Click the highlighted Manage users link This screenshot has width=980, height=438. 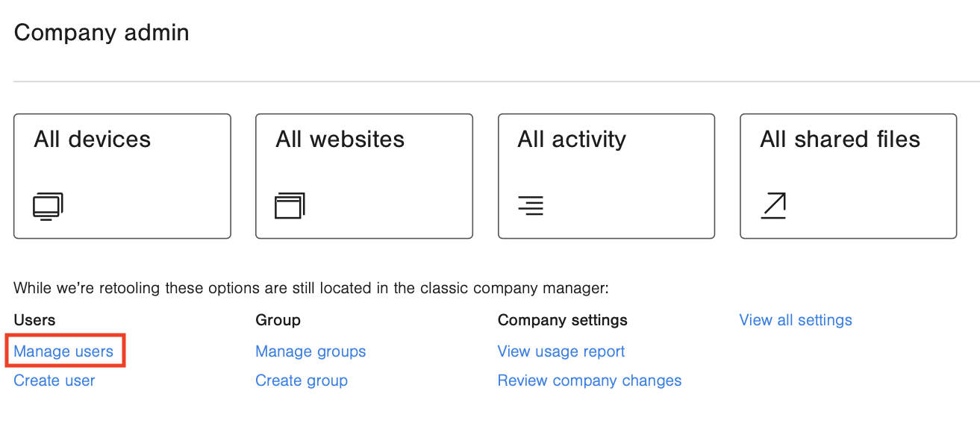coord(64,351)
